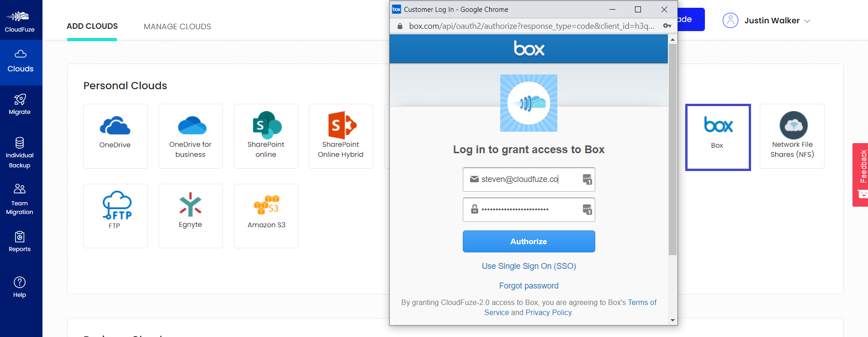Viewport: 868px width, 337px height.
Task: Click the CloudFuze app thumbnail in popup
Action: tap(529, 103)
